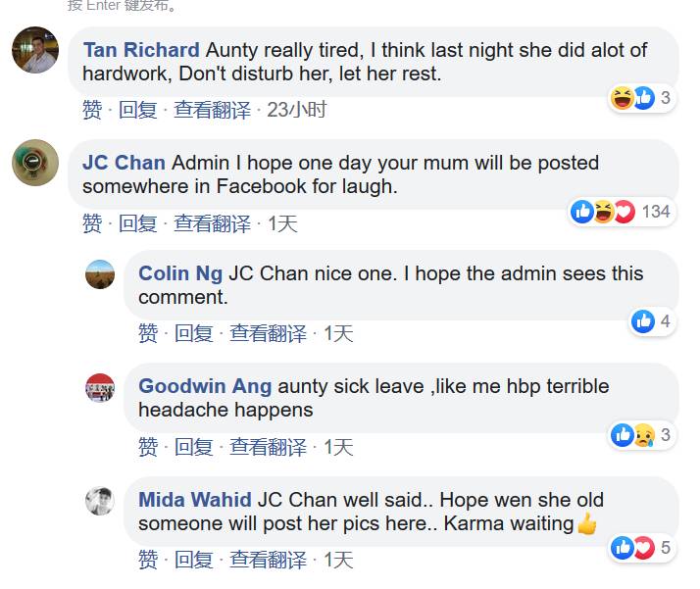Click the 23小时 timestamp on Tan Richard's comment
Viewport: 700px width, 589px height.
pos(296,110)
